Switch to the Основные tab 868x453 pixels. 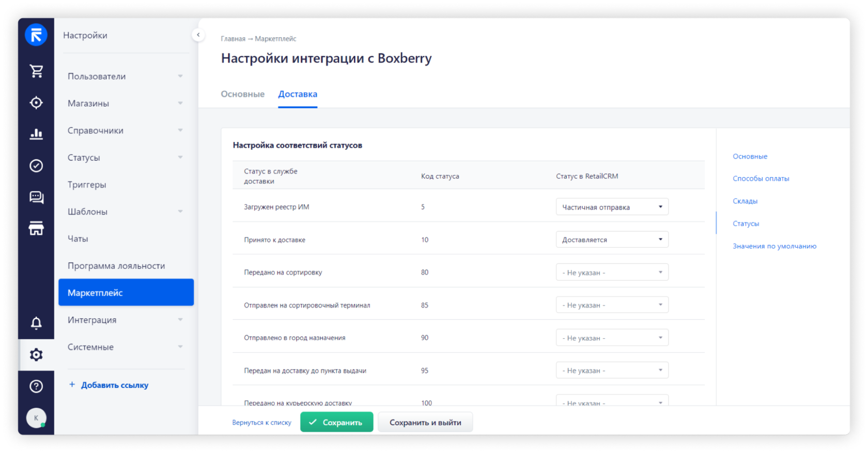coord(242,94)
